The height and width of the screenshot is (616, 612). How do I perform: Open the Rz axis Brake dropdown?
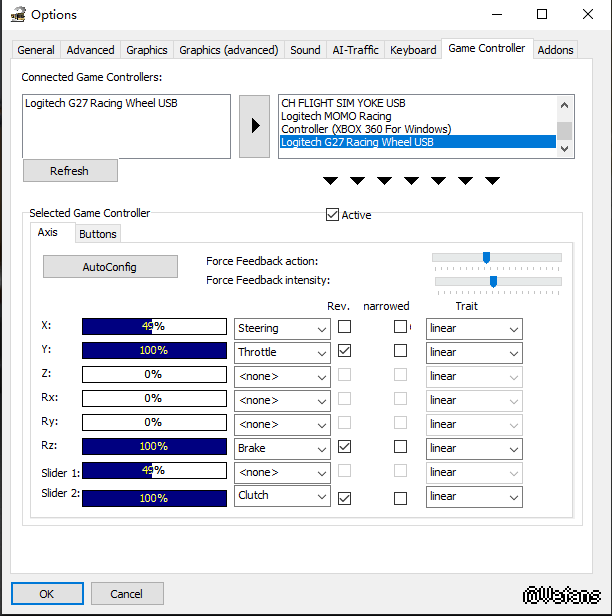click(x=282, y=448)
